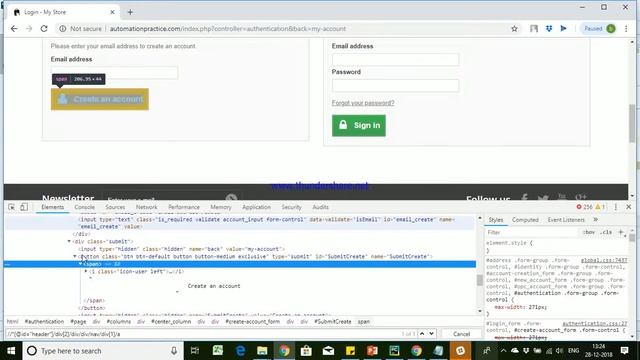Image resolution: width=640 pixels, height=360 pixels.
Task: Select #SubmitCreate in the breadcrumb
Action: coord(333,322)
